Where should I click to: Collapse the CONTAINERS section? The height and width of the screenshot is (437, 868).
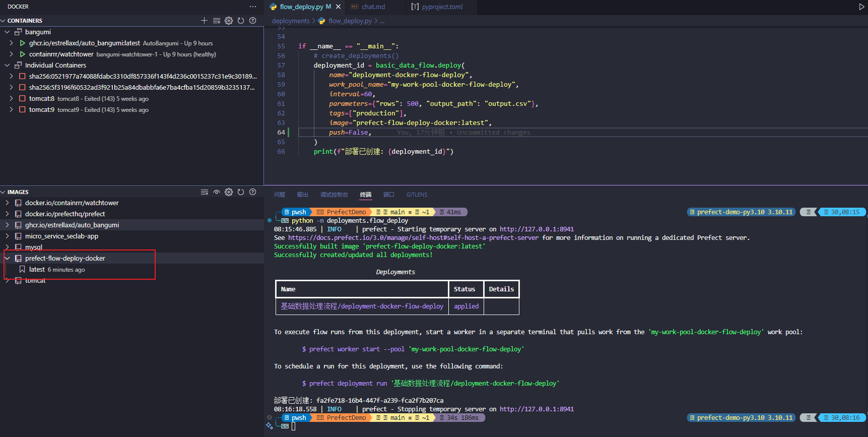coord(3,21)
